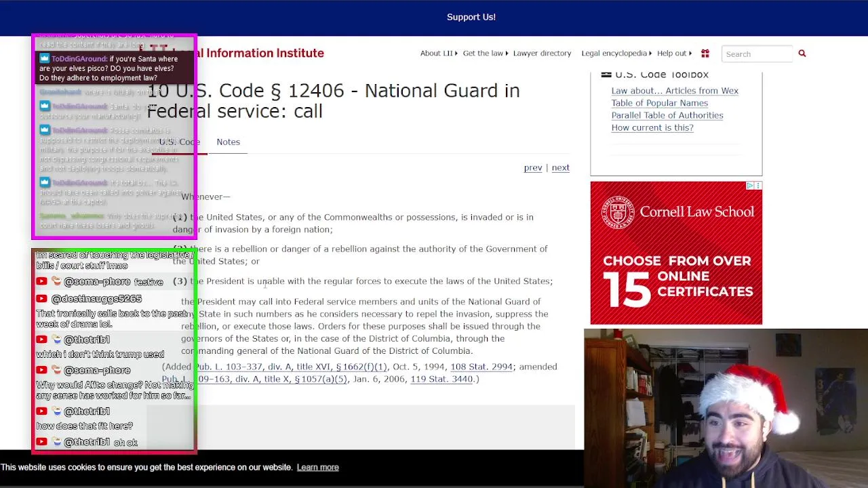
Task: Expand the Help out menu
Action: [x=674, y=54]
